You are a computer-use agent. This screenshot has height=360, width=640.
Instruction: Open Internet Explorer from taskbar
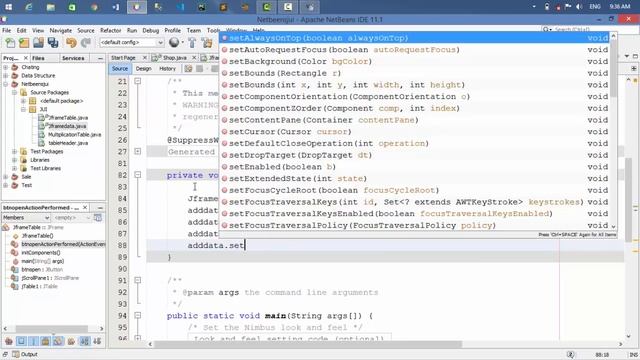point(29,7)
